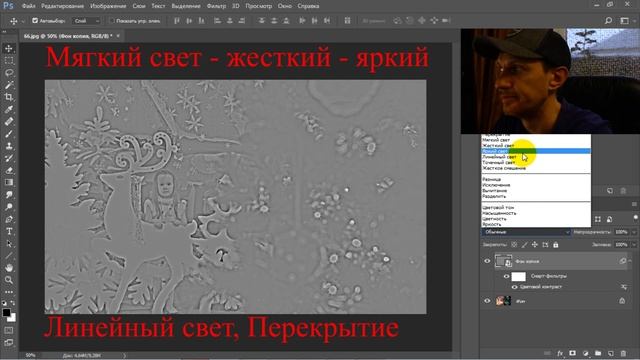Click lock transparent pixels icon
This screenshot has height=360, width=640.
coord(514,245)
